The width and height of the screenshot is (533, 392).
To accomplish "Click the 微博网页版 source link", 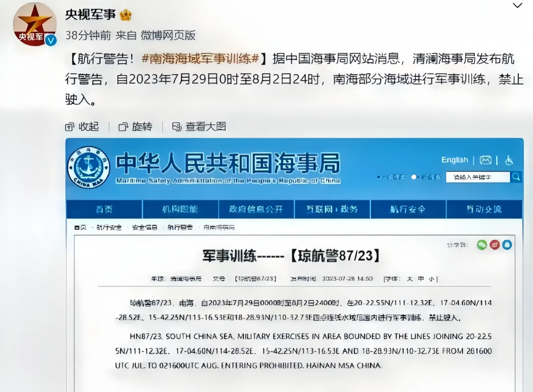I will (168, 35).
